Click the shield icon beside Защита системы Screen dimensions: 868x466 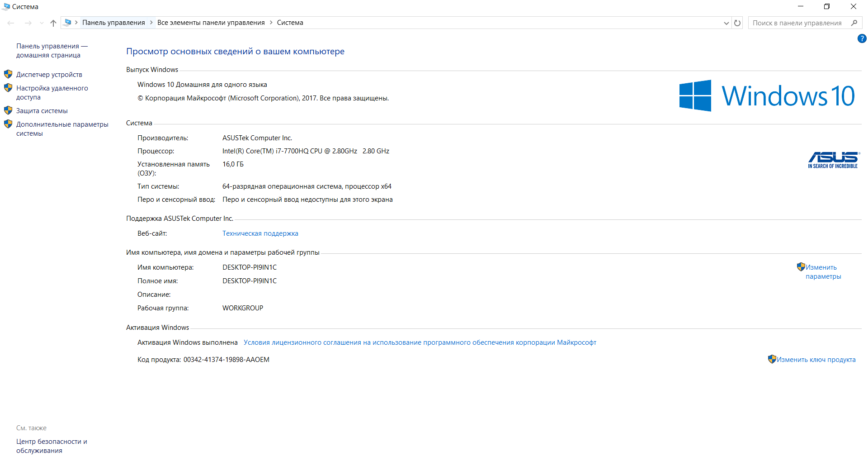(8, 110)
